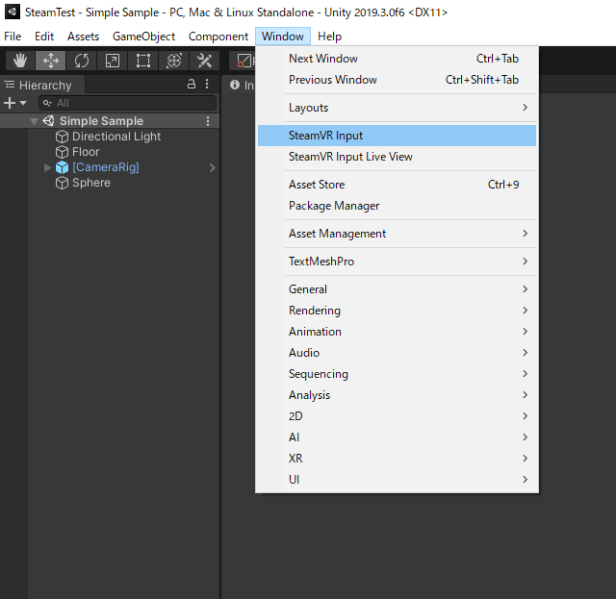Click the Hierarchy search field

pyautogui.click(x=128, y=103)
